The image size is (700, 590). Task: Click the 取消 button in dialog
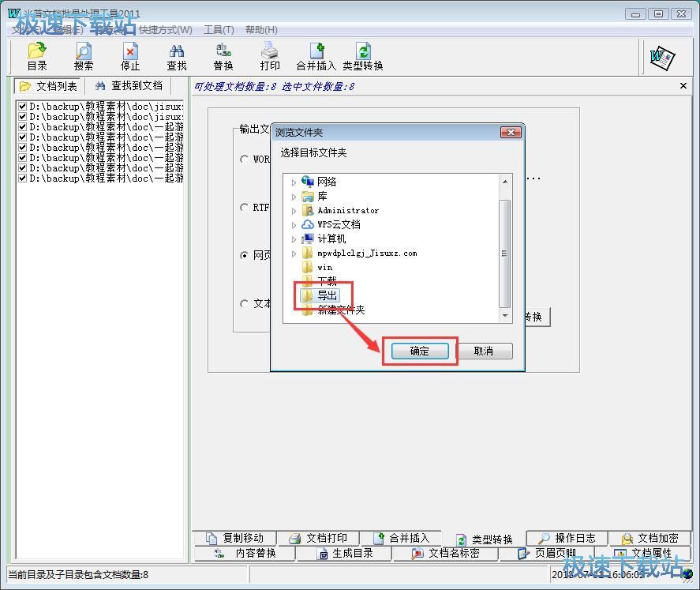pyautogui.click(x=484, y=351)
